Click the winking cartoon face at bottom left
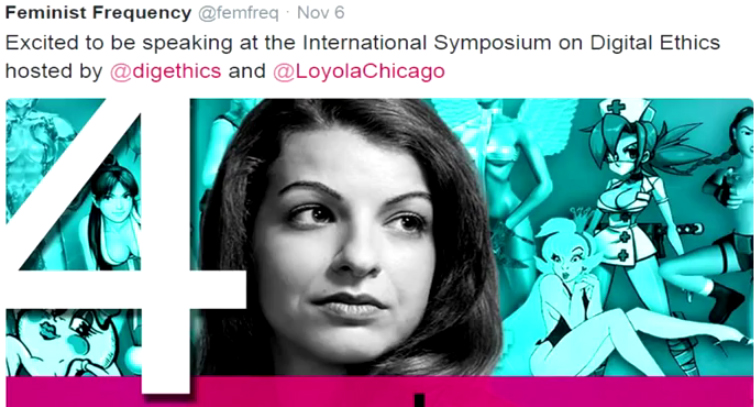Image resolution: width=754 pixels, height=407 pixels. tap(67, 342)
